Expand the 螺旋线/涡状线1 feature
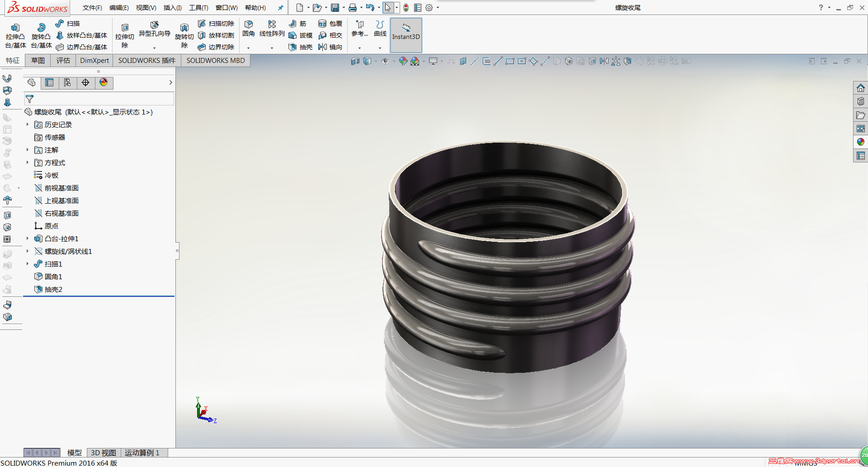 [x=28, y=251]
